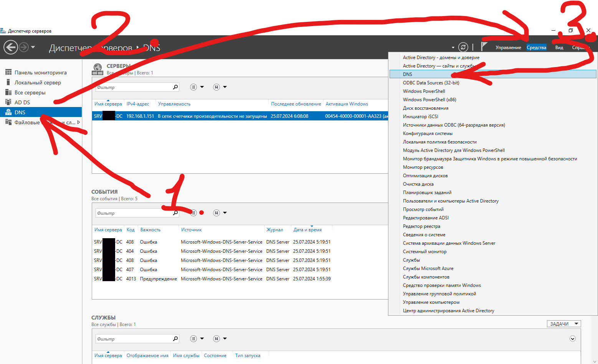Open services criteria dropdown arrow

point(202,339)
